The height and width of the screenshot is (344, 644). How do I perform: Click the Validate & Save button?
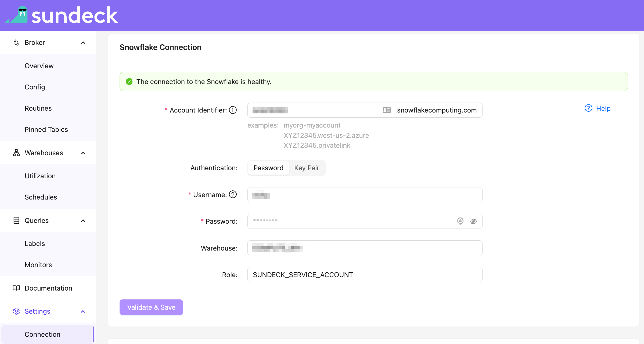[151, 307]
